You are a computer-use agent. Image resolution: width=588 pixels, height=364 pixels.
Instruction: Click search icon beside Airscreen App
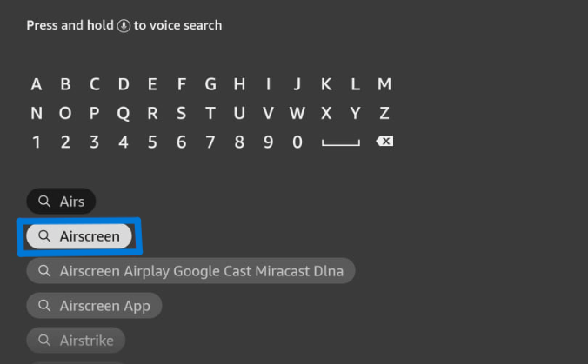(44, 305)
